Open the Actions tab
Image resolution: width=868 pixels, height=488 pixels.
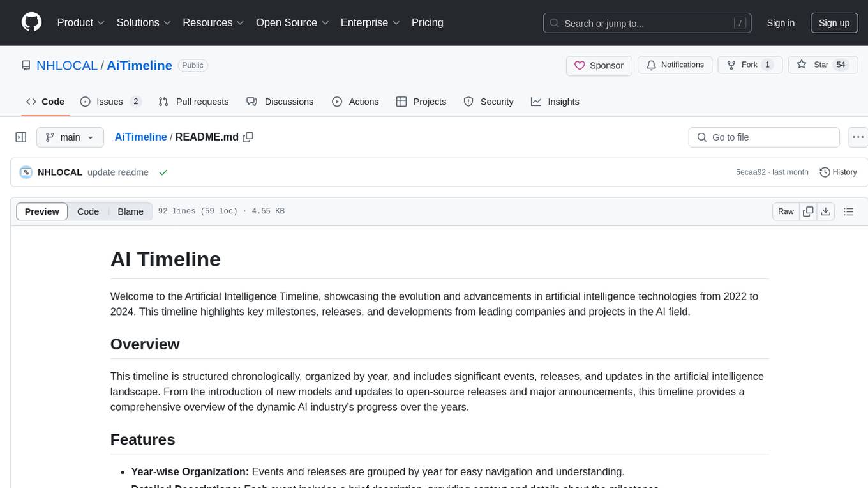355,102
